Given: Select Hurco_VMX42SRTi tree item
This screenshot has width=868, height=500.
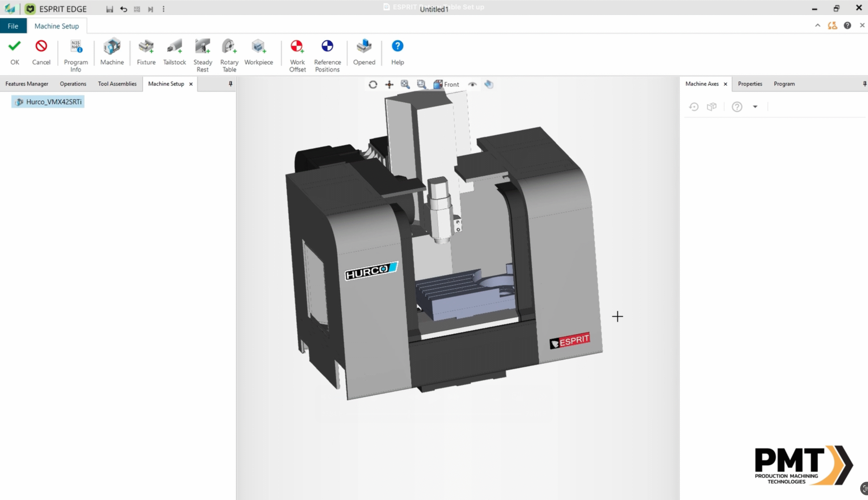Looking at the screenshot, I should point(48,102).
